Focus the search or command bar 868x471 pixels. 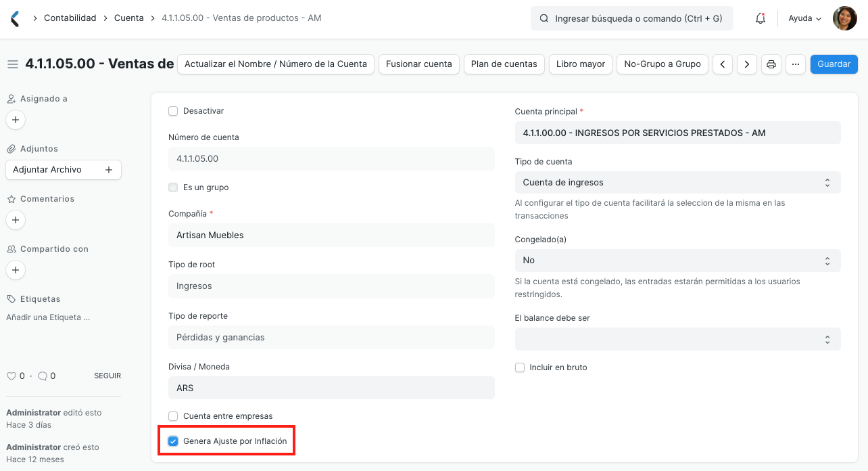click(632, 18)
